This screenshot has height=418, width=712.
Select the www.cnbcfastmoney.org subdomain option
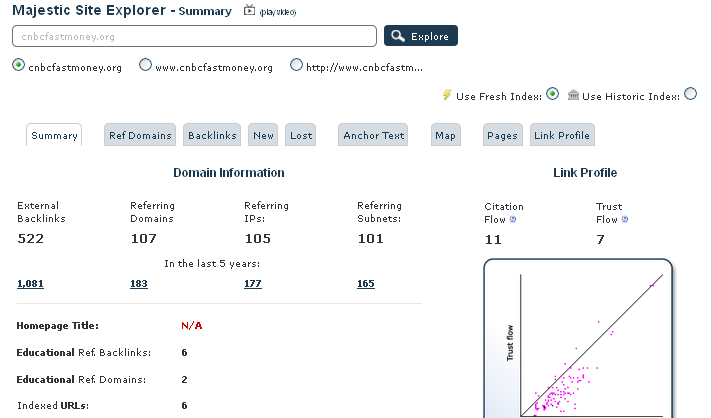coord(145,66)
